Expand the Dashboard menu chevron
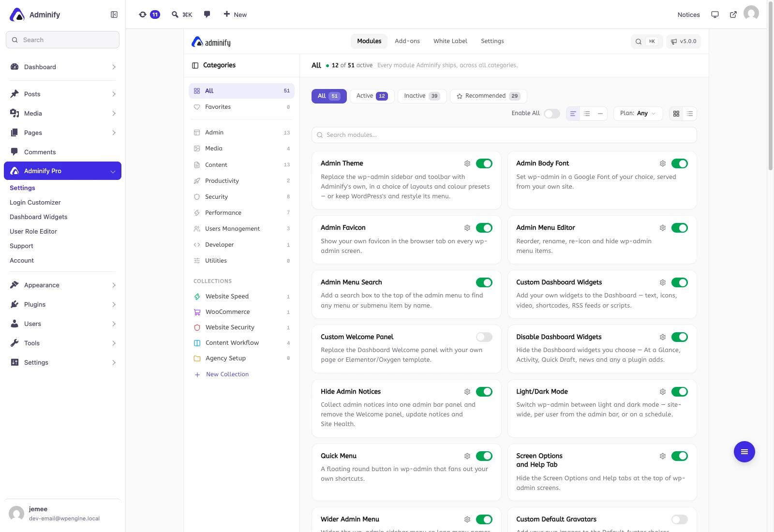Image resolution: width=774 pixels, height=532 pixels. pyautogui.click(x=114, y=67)
